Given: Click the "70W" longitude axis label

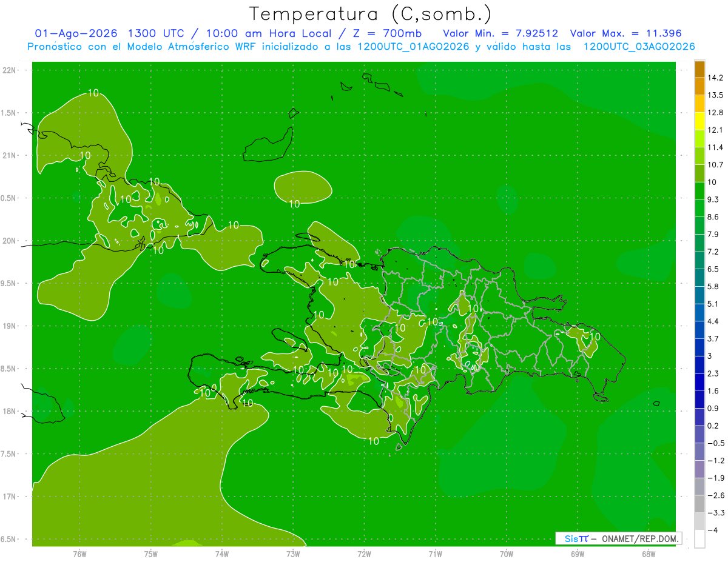Looking at the screenshot, I should (x=507, y=554).
